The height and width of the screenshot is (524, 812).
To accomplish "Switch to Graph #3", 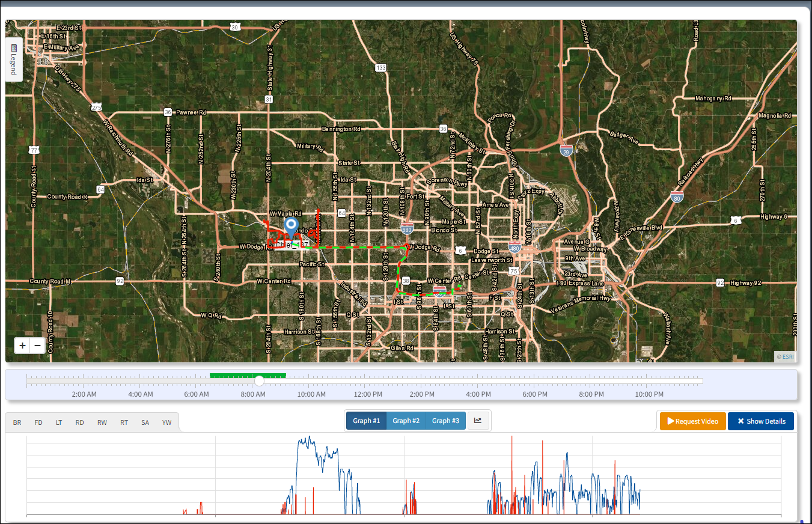I will (445, 421).
